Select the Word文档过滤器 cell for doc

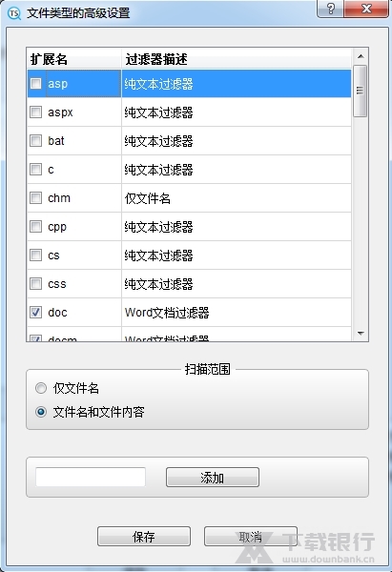tap(237, 313)
